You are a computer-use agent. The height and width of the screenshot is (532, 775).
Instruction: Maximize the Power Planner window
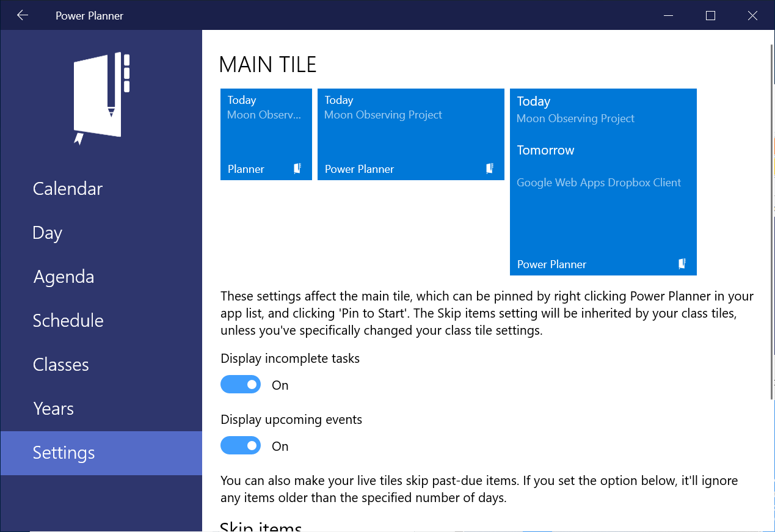coord(710,15)
